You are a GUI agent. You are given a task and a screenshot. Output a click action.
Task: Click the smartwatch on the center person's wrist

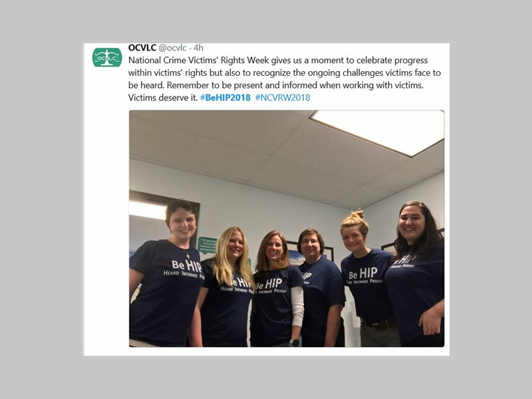[x=294, y=342]
